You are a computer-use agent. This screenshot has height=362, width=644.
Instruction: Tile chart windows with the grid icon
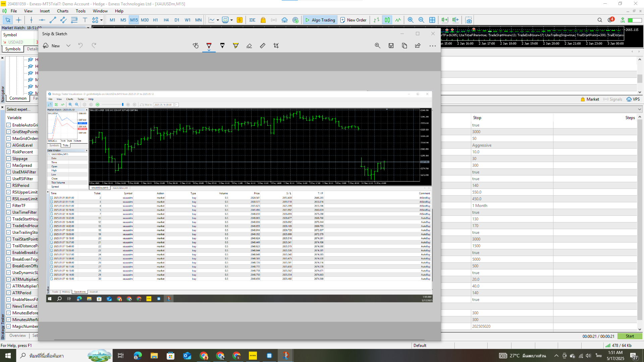point(432,20)
